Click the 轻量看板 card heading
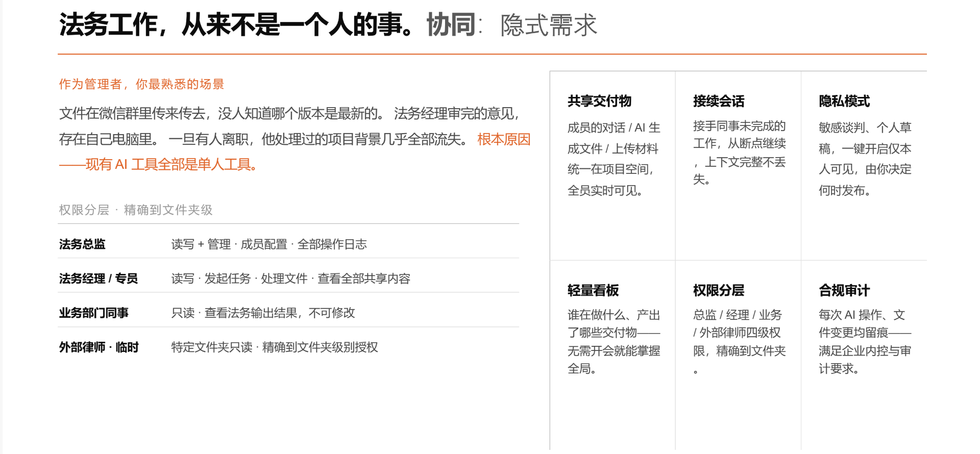980x454 pixels. tap(593, 290)
